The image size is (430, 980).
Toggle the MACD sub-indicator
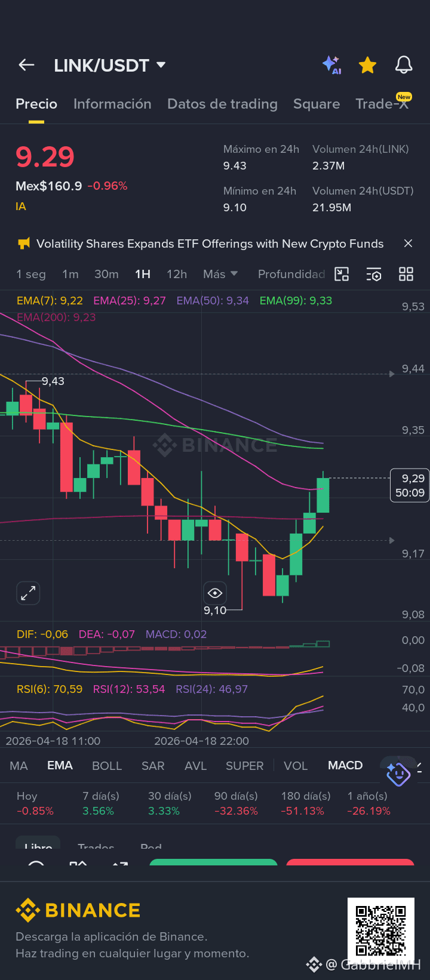point(345,766)
